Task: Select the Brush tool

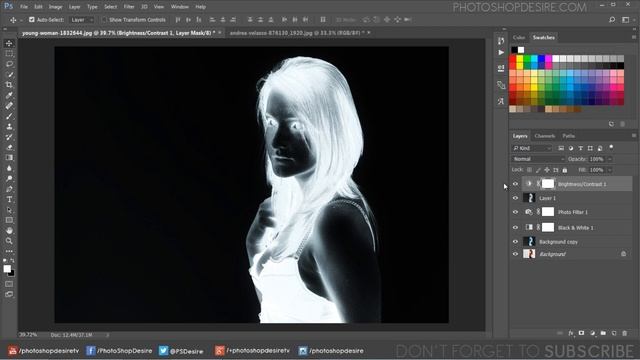Action: [9, 116]
